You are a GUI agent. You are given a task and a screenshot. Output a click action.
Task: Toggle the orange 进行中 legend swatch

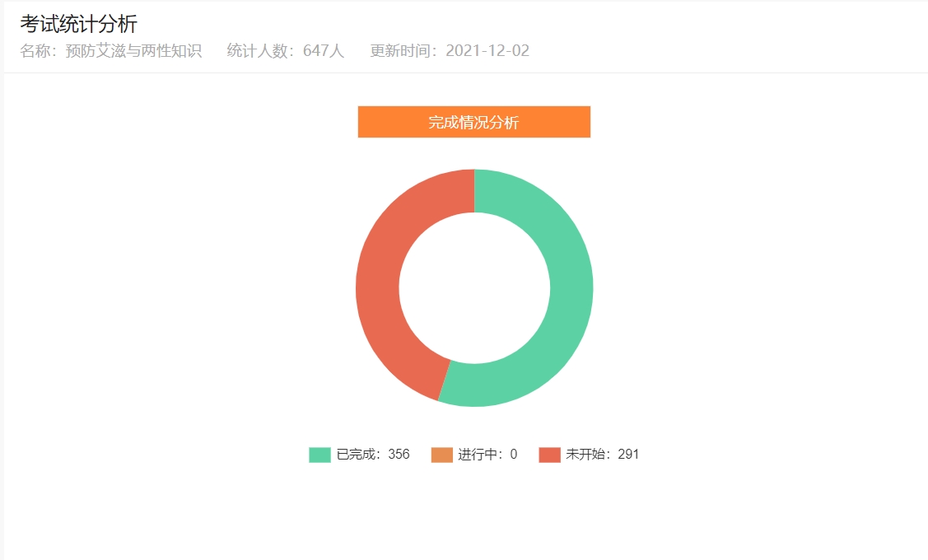coord(442,455)
